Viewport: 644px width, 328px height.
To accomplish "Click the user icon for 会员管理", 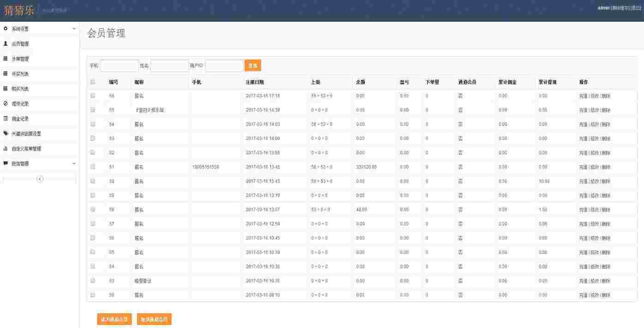I will (x=6, y=44).
